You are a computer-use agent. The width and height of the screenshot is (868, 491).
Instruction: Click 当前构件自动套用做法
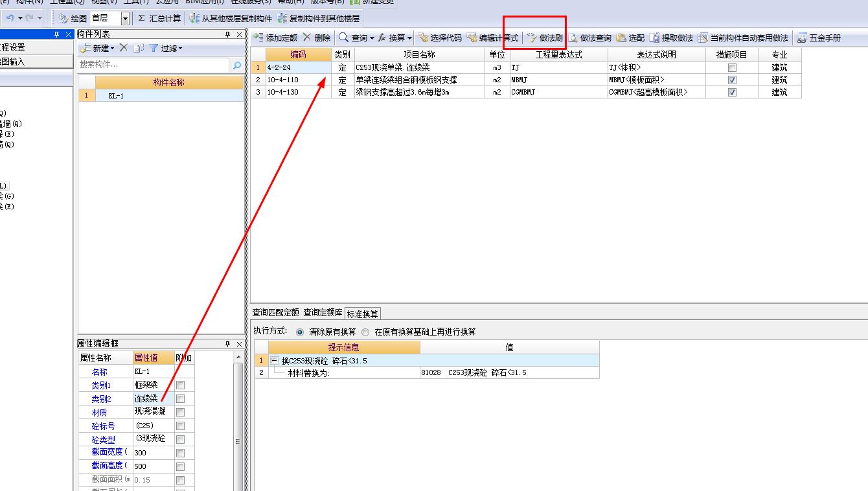[743, 38]
